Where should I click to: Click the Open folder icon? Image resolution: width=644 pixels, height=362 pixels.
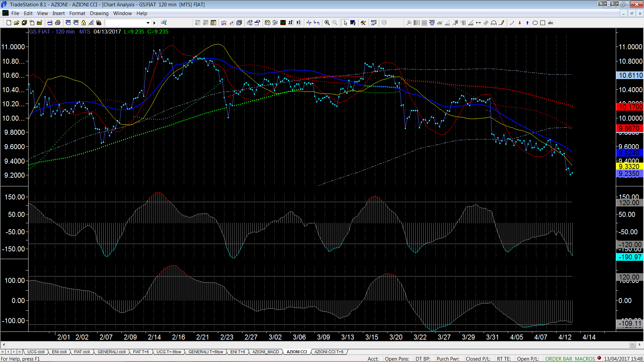pyautogui.click(x=16, y=23)
